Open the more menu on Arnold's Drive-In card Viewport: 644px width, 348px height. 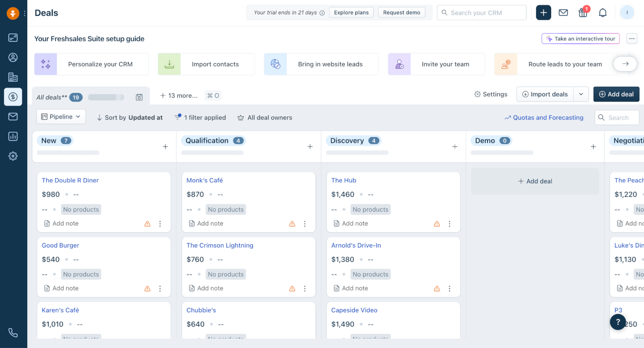(x=450, y=288)
